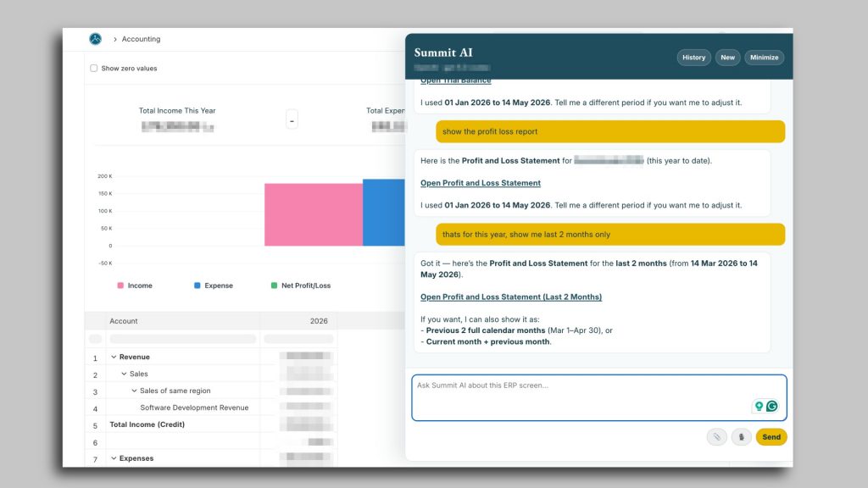868x488 pixels.
Task: Open the Profit and Loss Statement (Last 2 Months) link
Action: pos(511,297)
